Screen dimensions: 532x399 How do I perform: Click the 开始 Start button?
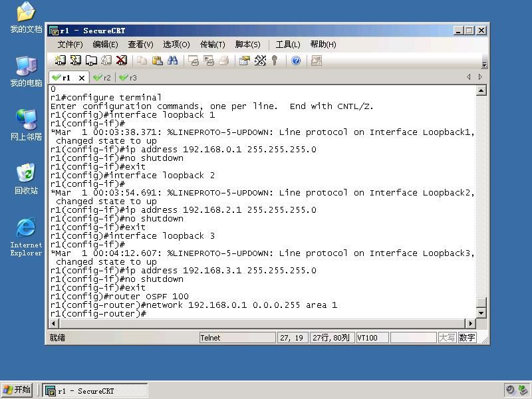[x=17, y=390]
